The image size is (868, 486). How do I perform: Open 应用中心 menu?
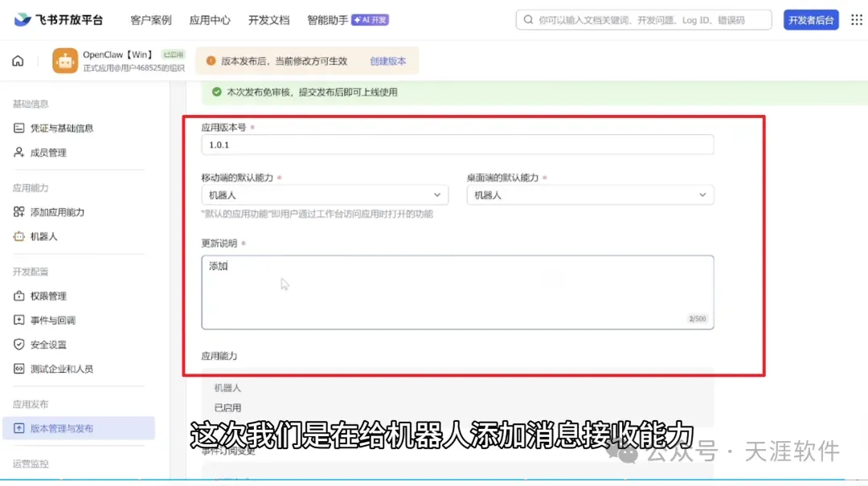(210, 20)
